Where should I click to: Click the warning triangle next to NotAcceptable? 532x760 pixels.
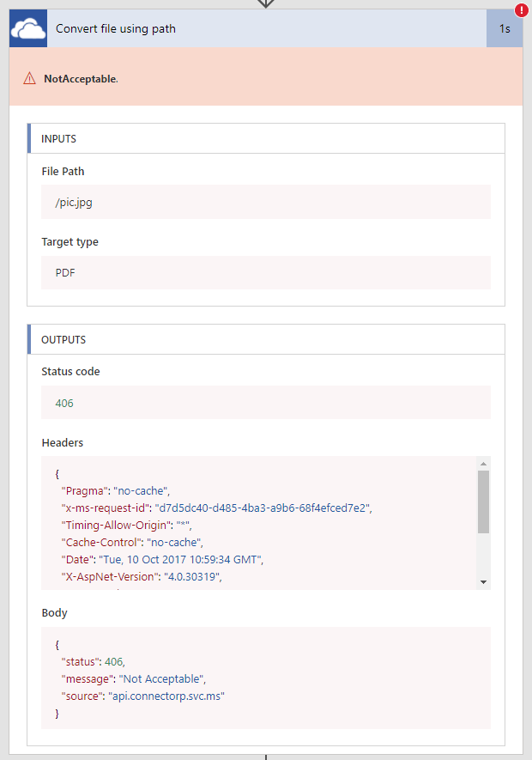click(x=29, y=79)
